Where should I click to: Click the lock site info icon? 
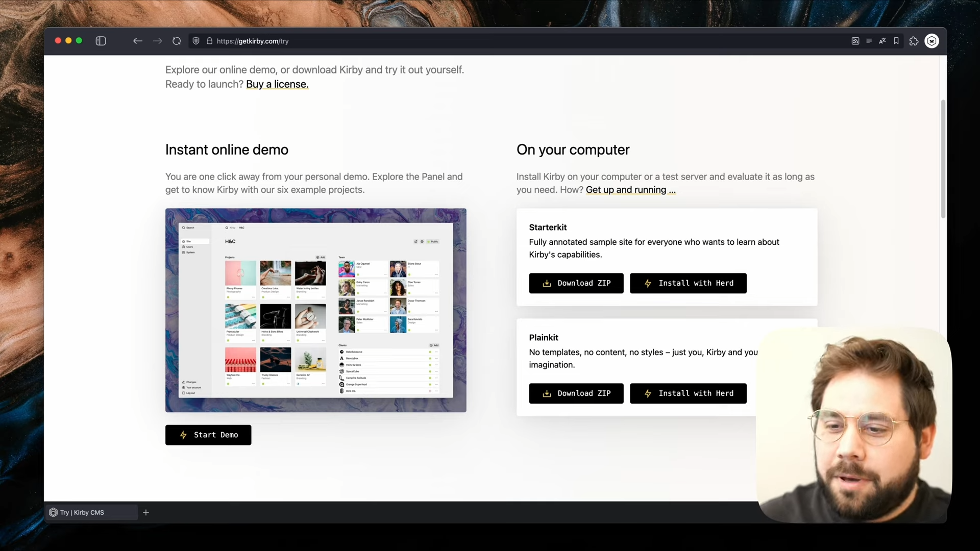[x=209, y=41]
